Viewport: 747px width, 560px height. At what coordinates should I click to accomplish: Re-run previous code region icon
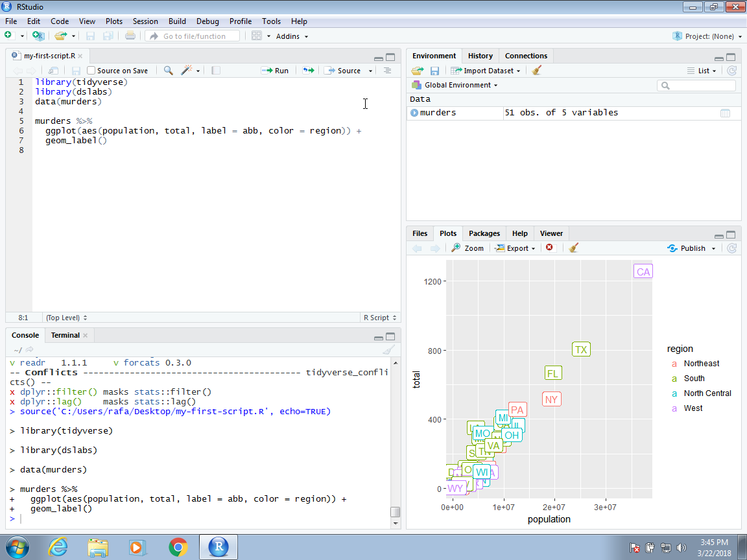pyautogui.click(x=308, y=71)
